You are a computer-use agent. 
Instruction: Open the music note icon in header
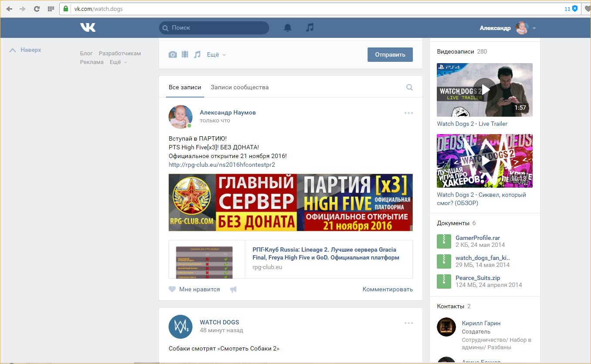click(x=310, y=27)
